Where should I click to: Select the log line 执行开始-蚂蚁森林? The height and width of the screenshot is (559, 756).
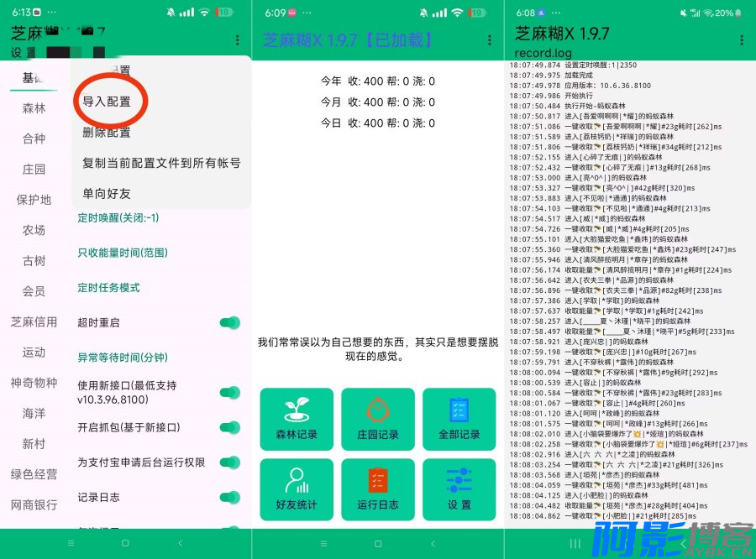[568, 106]
